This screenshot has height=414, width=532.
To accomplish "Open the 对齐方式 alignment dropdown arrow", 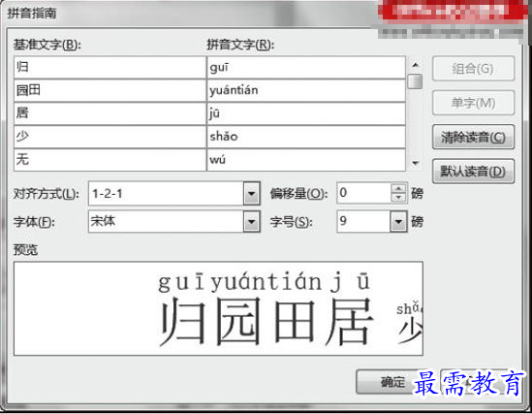I will [x=251, y=194].
